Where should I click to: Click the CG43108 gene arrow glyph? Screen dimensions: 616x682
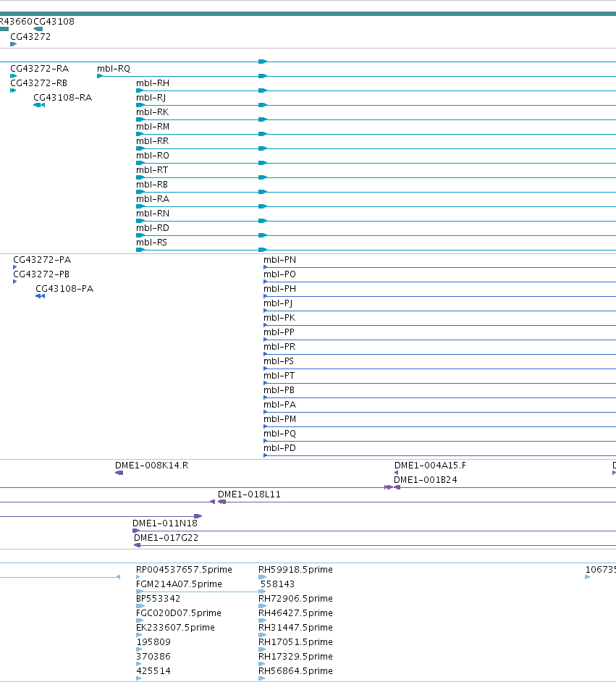(x=38, y=29)
